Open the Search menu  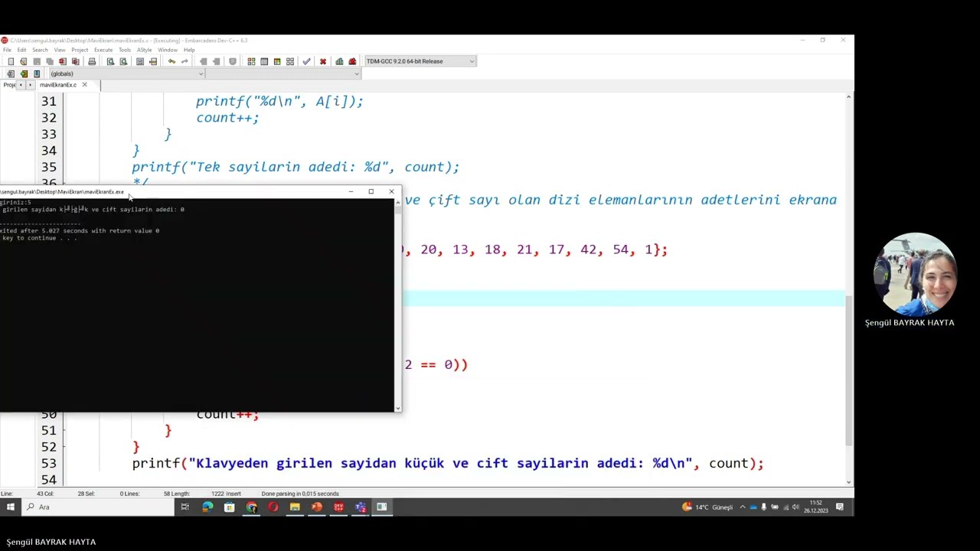click(x=40, y=50)
